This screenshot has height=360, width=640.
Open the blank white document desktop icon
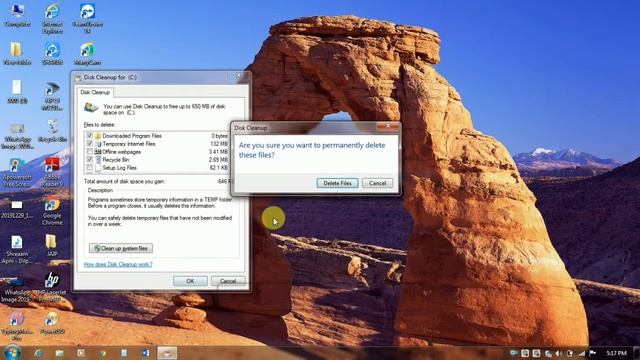pyautogui.click(x=17, y=91)
